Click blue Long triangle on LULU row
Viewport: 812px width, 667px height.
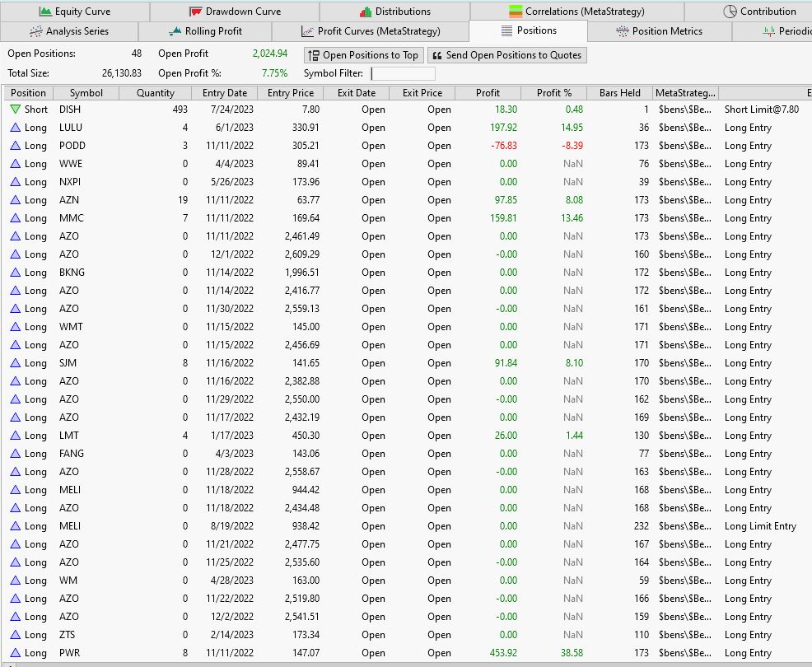(15, 128)
